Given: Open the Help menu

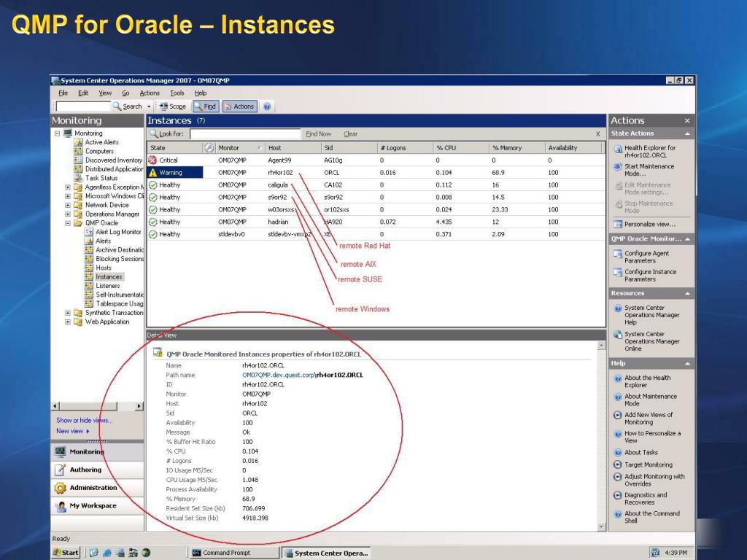Looking at the screenshot, I should [x=200, y=93].
